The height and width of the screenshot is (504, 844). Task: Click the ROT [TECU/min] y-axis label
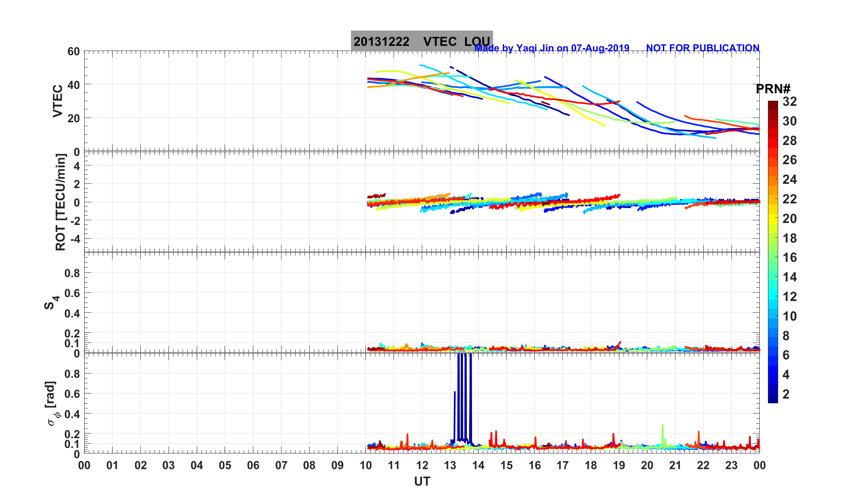(x=60, y=202)
